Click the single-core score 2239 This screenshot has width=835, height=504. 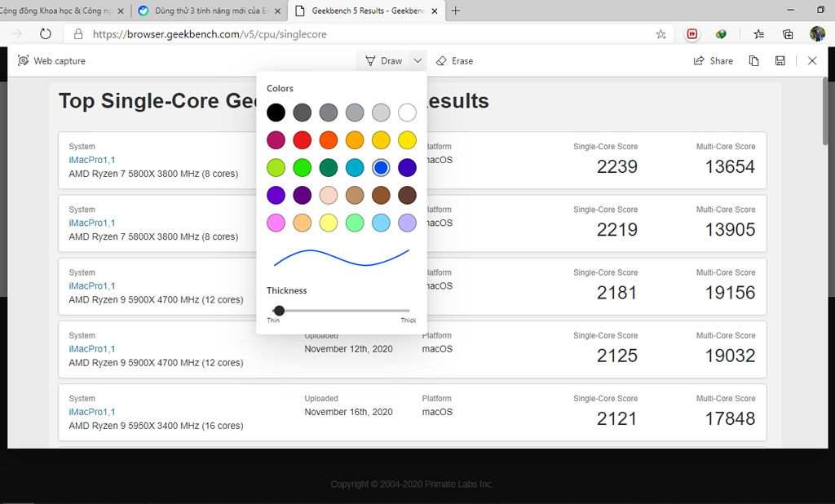(x=616, y=166)
